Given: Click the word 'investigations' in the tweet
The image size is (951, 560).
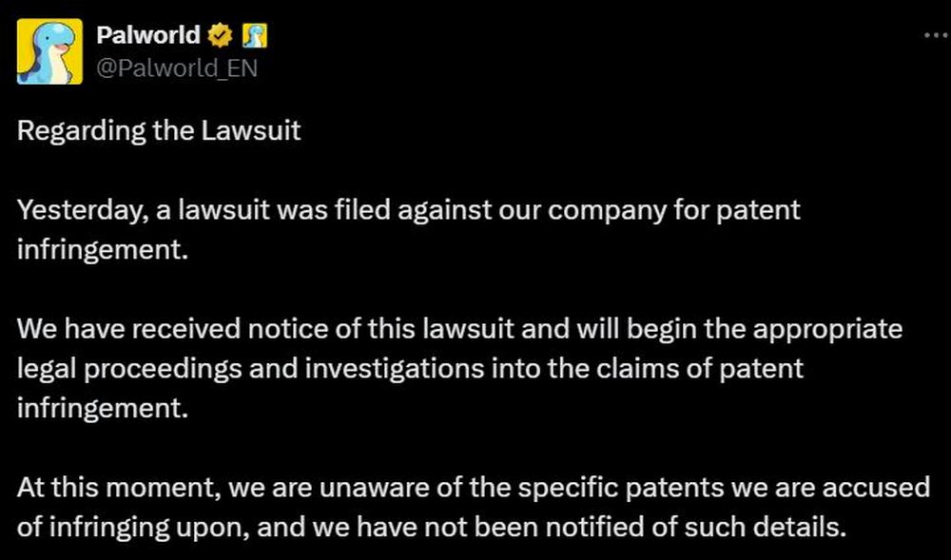Looking at the screenshot, I should [395, 370].
